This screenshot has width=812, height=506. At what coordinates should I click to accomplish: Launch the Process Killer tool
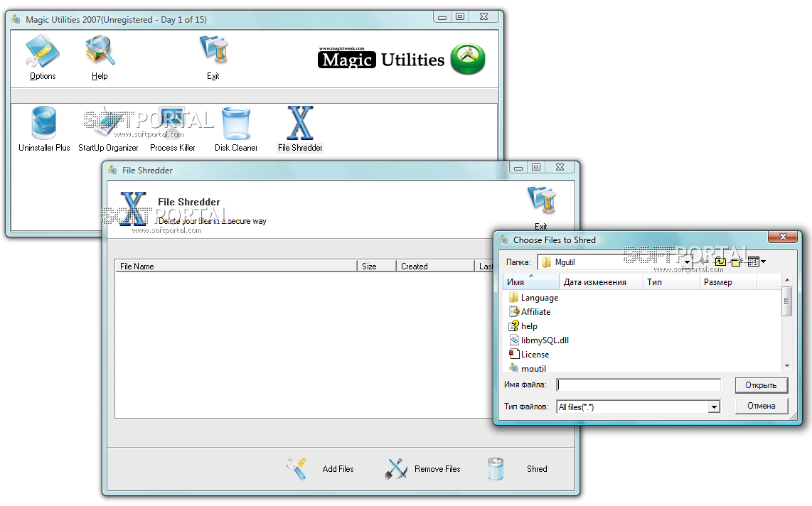click(173, 129)
